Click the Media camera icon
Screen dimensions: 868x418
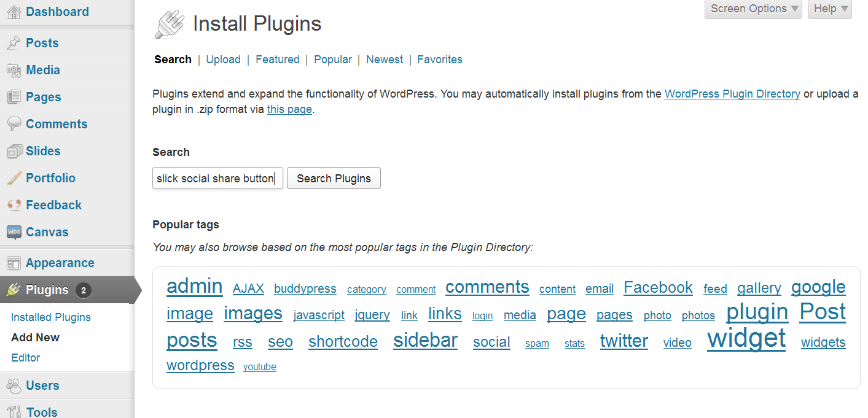14,70
